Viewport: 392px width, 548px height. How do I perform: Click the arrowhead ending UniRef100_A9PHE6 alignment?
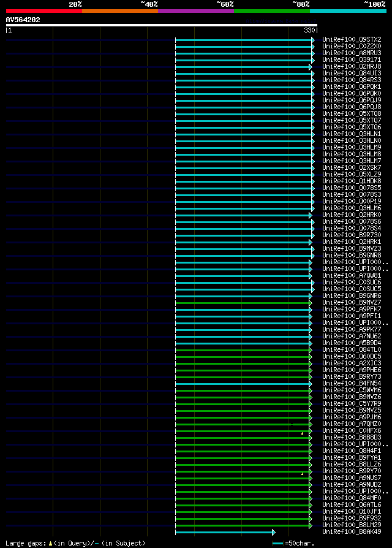pos(311,370)
